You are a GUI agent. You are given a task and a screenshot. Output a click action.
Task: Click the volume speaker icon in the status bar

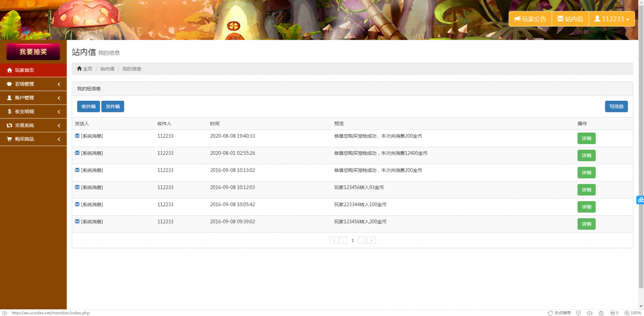589,313
